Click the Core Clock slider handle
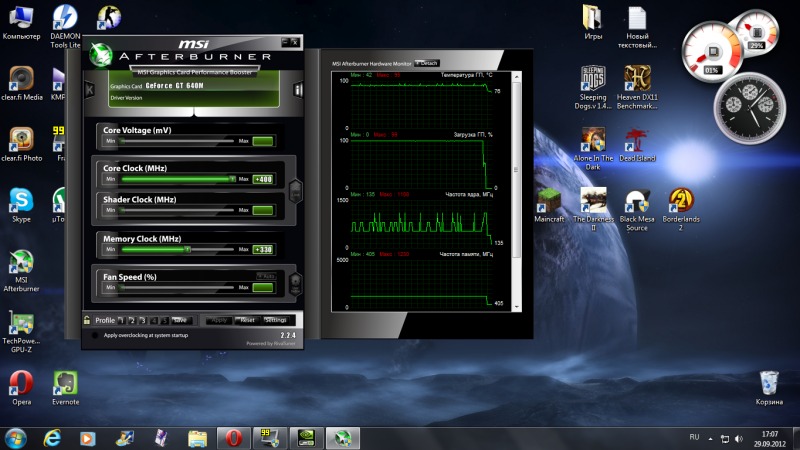The image size is (800, 450). [232, 179]
